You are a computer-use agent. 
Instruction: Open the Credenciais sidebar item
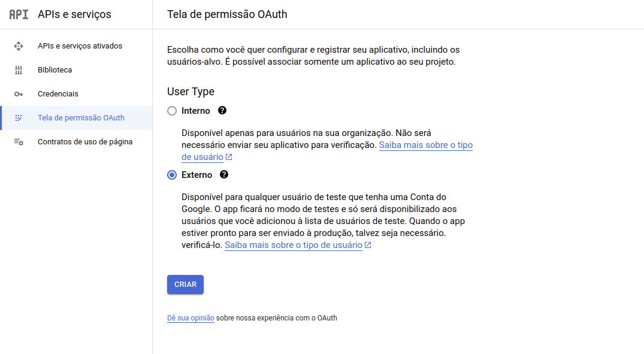(77, 94)
